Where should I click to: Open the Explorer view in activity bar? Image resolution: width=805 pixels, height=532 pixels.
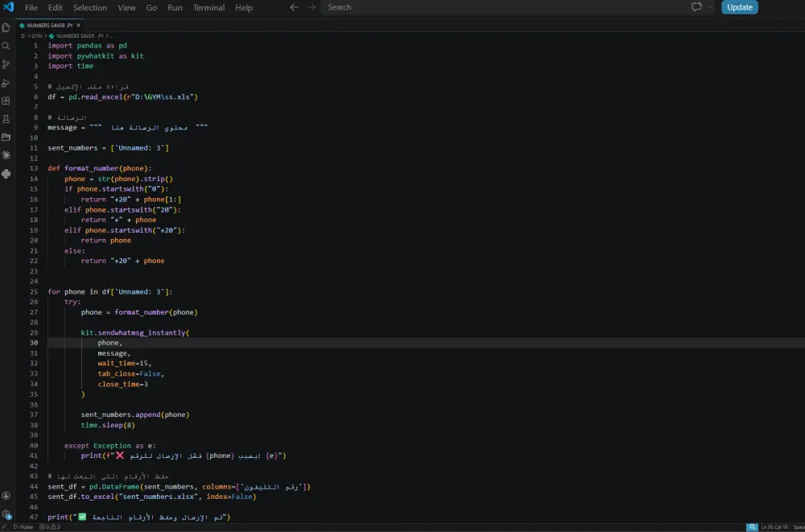pyautogui.click(x=6, y=27)
